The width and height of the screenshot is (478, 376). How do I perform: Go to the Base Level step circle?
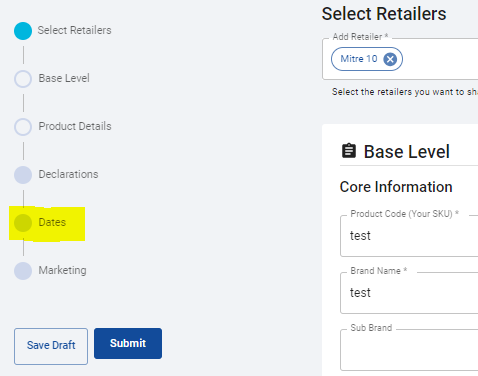tap(23, 79)
